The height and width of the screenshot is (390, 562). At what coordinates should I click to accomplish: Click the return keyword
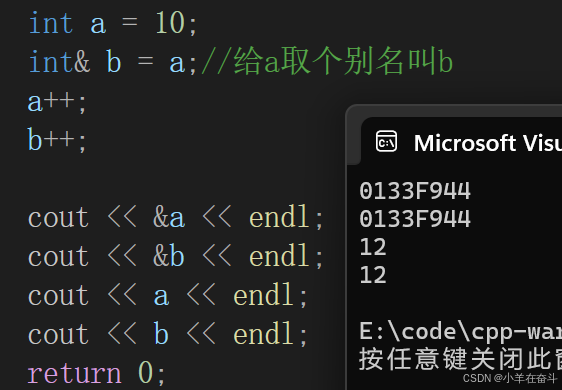75,374
